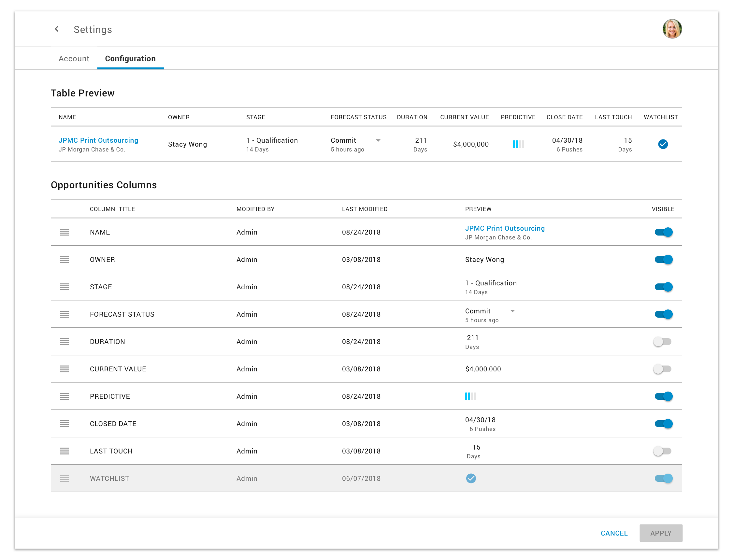
Task: Click predictive bars indicator in table preview
Action: pyautogui.click(x=518, y=144)
